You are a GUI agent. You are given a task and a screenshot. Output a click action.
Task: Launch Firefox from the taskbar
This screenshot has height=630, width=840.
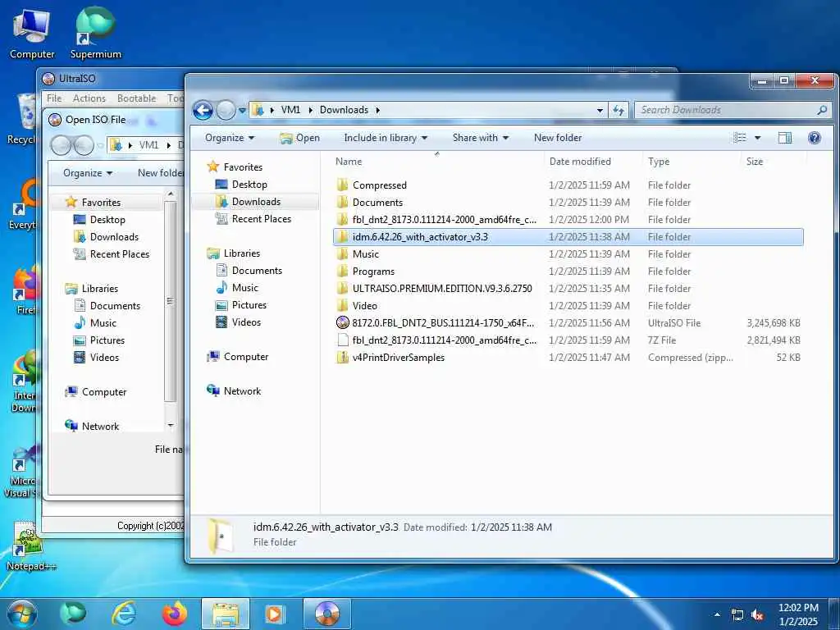(x=174, y=614)
